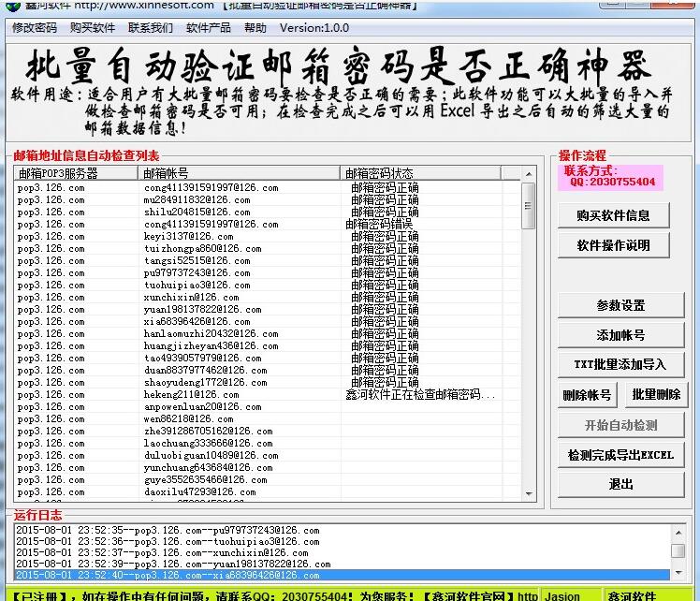Open the 购买软件 menu
The image size is (700, 601).
[x=93, y=28]
